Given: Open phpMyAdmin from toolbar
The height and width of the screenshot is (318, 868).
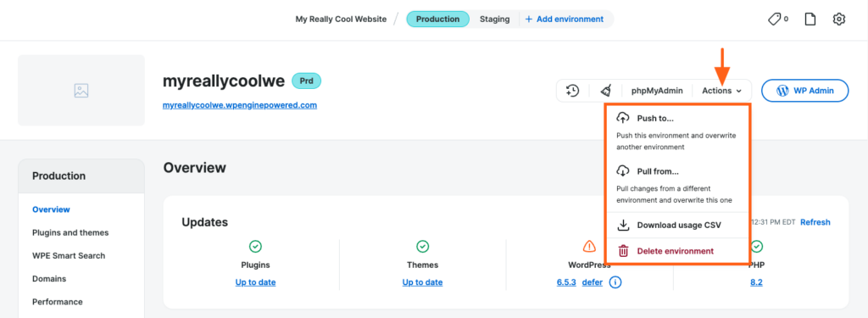Looking at the screenshot, I should pyautogui.click(x=657, y=91).
